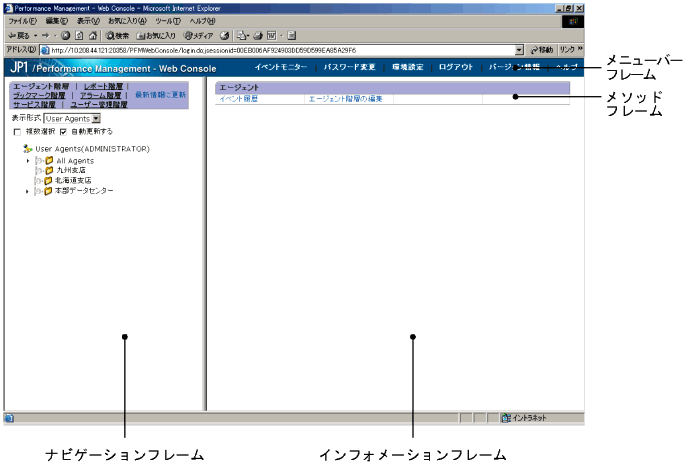Expand the リンク links toolbar chevron
Screen dimensions: 688x471
pyautogui.click(x=580, y=49)
